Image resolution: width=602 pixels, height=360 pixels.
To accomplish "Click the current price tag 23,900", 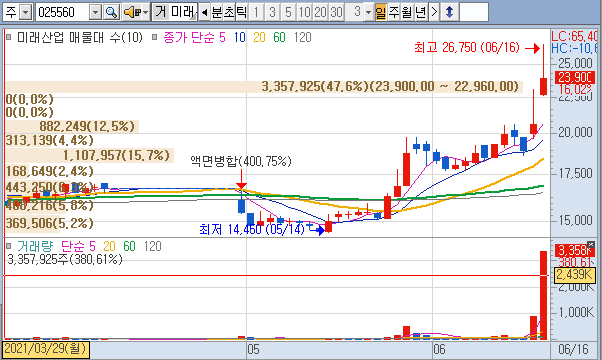I will (x=576, y=78).
